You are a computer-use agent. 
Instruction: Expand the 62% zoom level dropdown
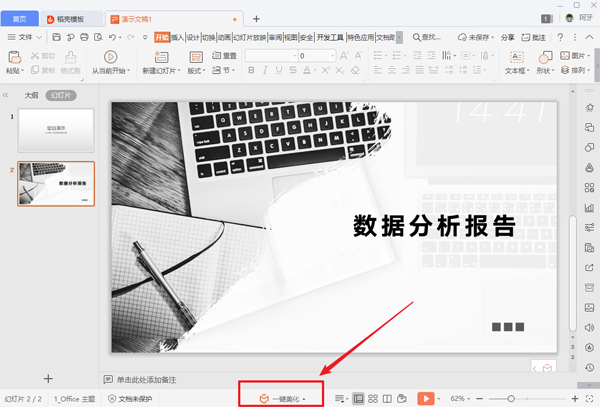(x=462, y=398)
